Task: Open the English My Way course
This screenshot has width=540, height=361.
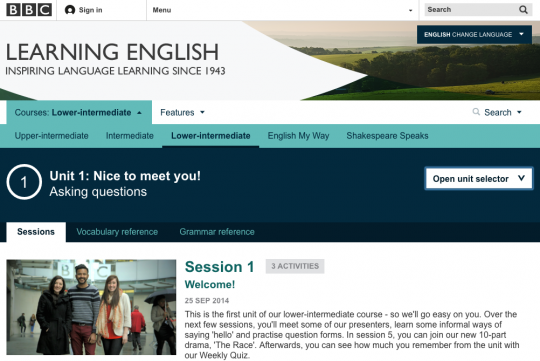Action: [298, 136]
